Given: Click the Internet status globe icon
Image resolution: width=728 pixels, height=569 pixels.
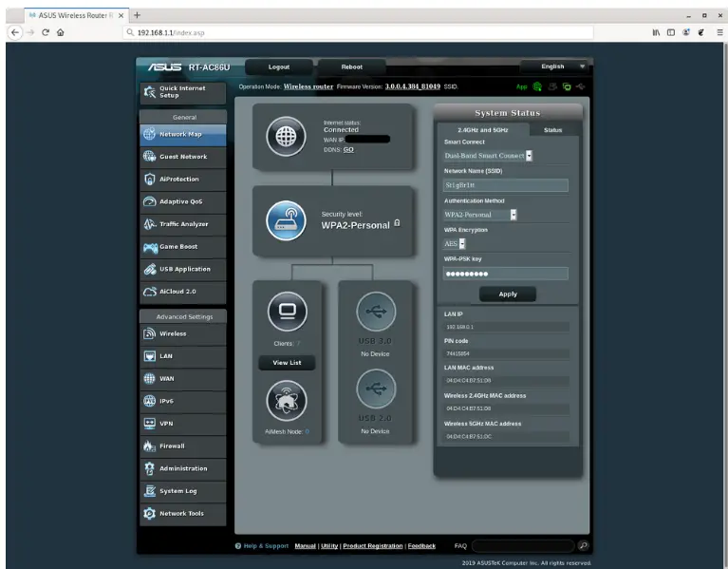Looking at the screenshot, I should point(286,137).
